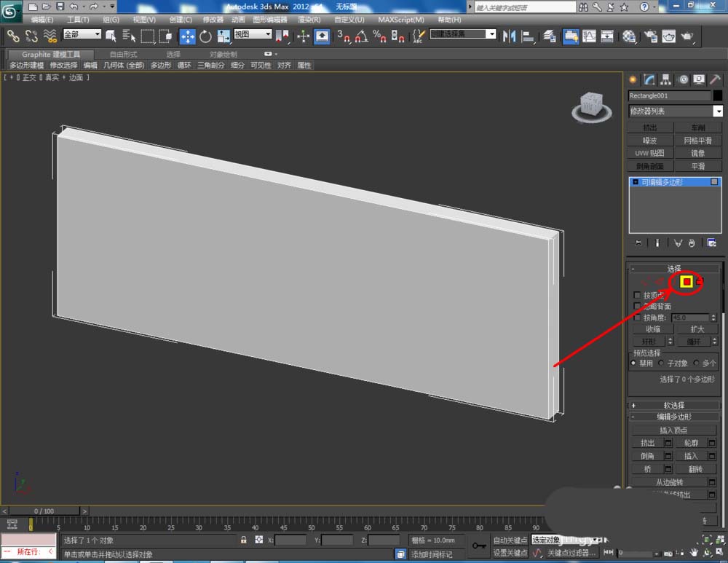The height and width of the screenshot is (563, 728).
Task: Click the 收缩 shrink selection button
Action: pyautogui.click(x=653, y=329)
